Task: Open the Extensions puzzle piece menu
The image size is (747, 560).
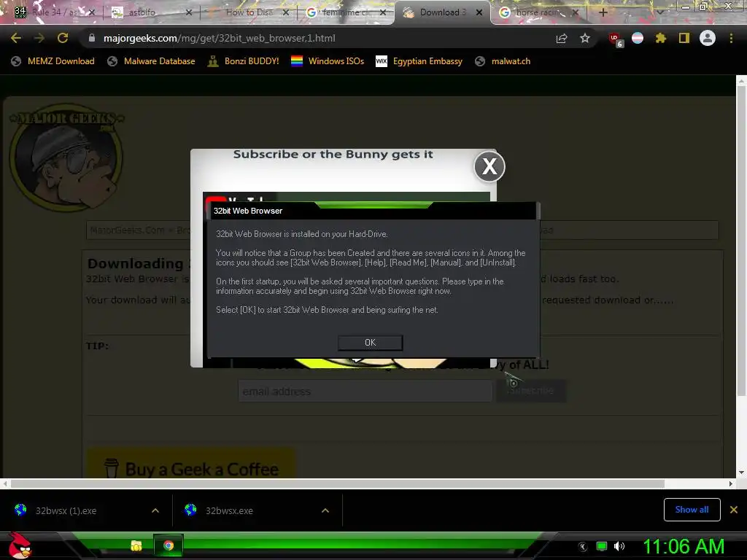Action: pyautogui.click(x=661, y=38)
